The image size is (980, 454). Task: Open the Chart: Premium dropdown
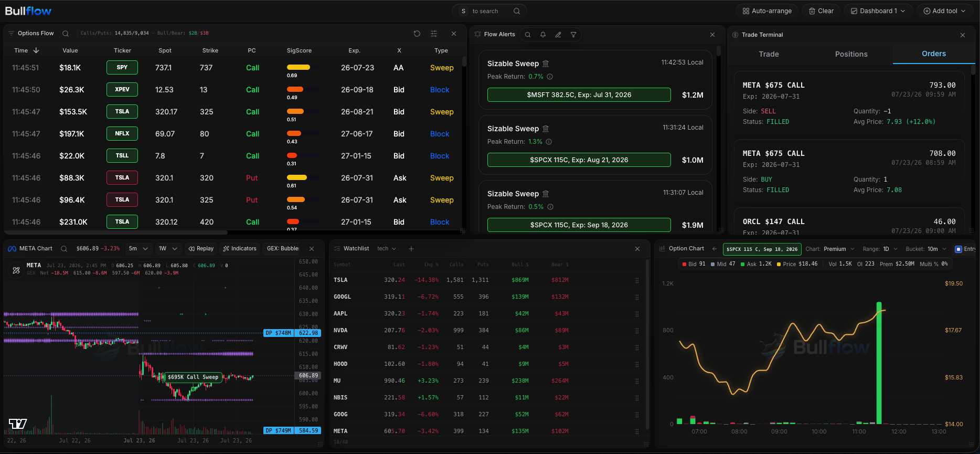(x=830, y=249)
